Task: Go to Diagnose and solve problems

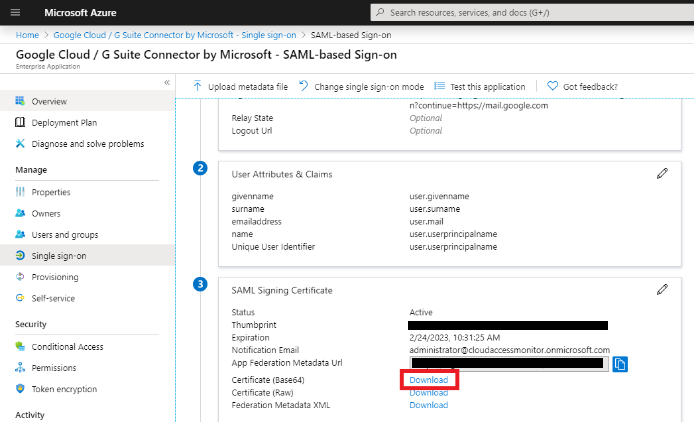Action: 87,144
